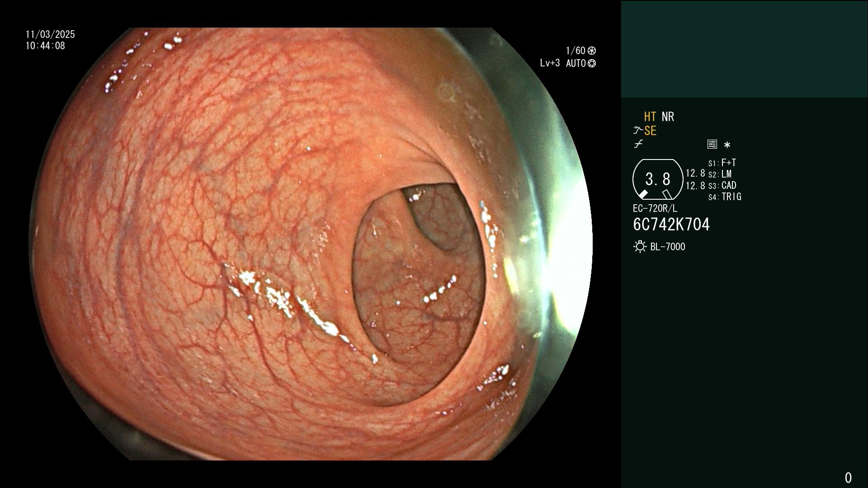This screenshot has width=868, height=488.
Task: Click the date 11/03/2025
Action: coord(50,35)
